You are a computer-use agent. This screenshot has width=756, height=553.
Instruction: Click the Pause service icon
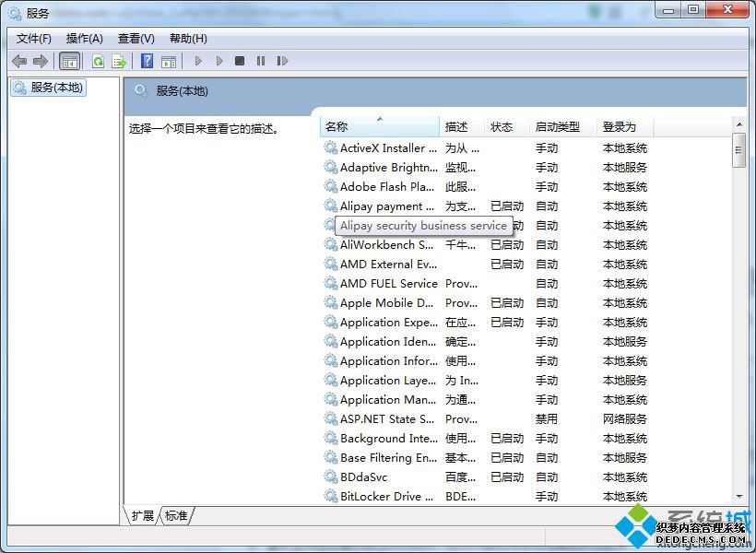(261, 61)
